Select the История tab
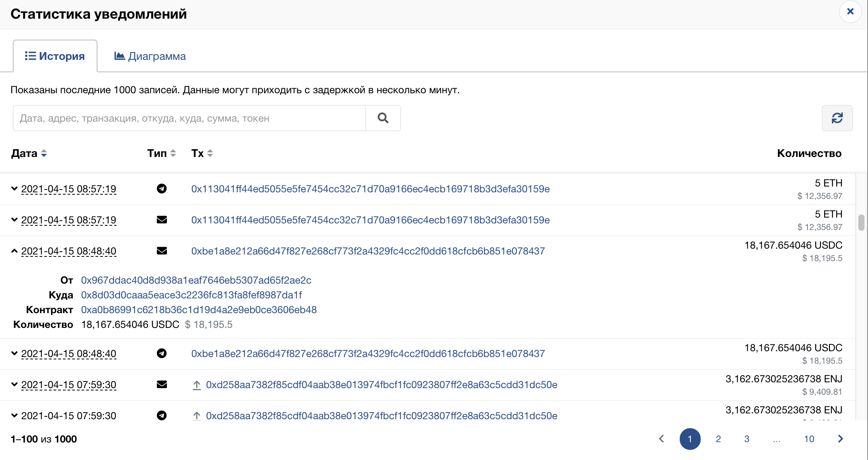 point(55,56)
